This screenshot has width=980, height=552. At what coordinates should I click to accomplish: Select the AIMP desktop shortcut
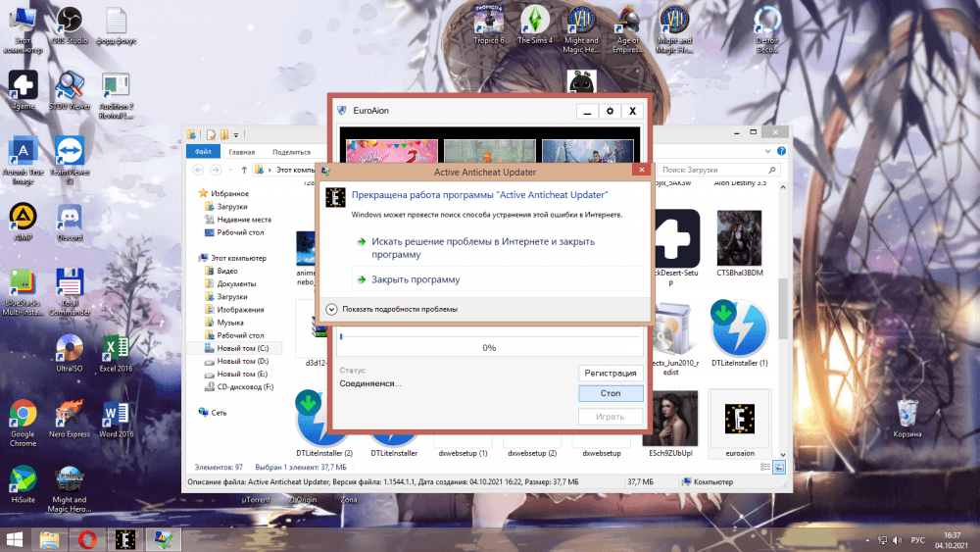[x=23, y=219]
